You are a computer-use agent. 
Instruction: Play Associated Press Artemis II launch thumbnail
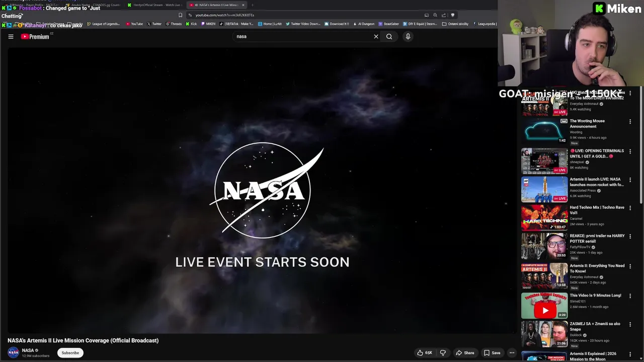544,190
